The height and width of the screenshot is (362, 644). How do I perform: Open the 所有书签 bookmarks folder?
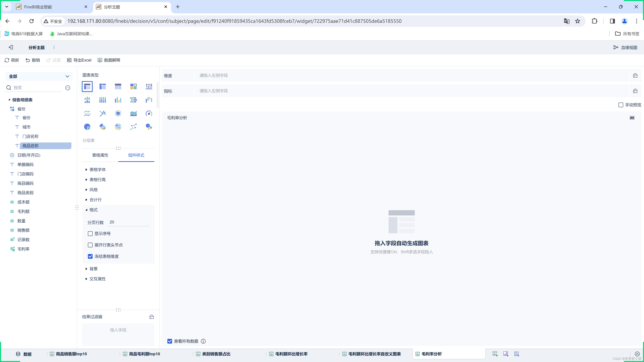coord(627,34)
